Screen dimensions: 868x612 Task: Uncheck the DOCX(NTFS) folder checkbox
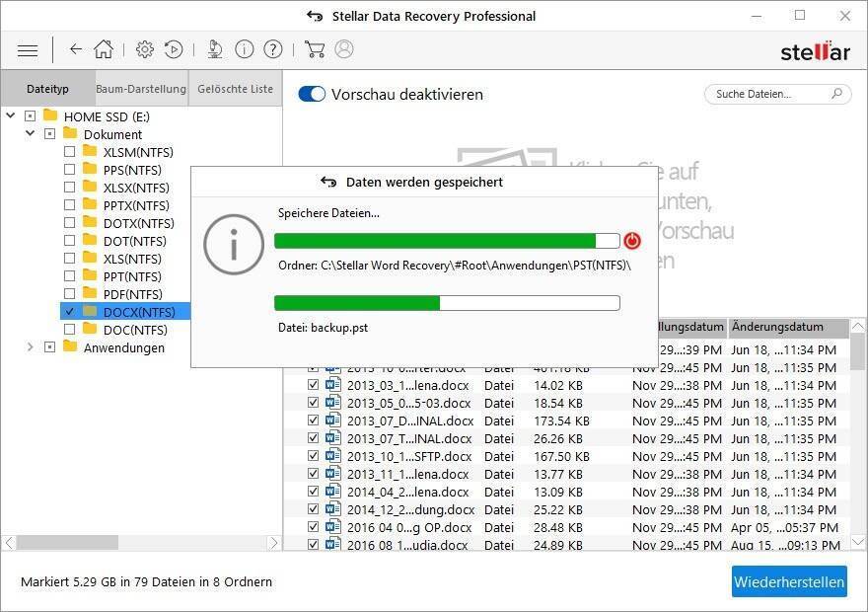(69, 312)
